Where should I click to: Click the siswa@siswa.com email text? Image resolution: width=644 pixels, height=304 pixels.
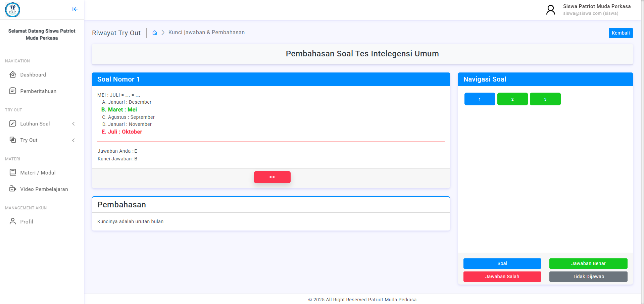(x=591, y=13)
